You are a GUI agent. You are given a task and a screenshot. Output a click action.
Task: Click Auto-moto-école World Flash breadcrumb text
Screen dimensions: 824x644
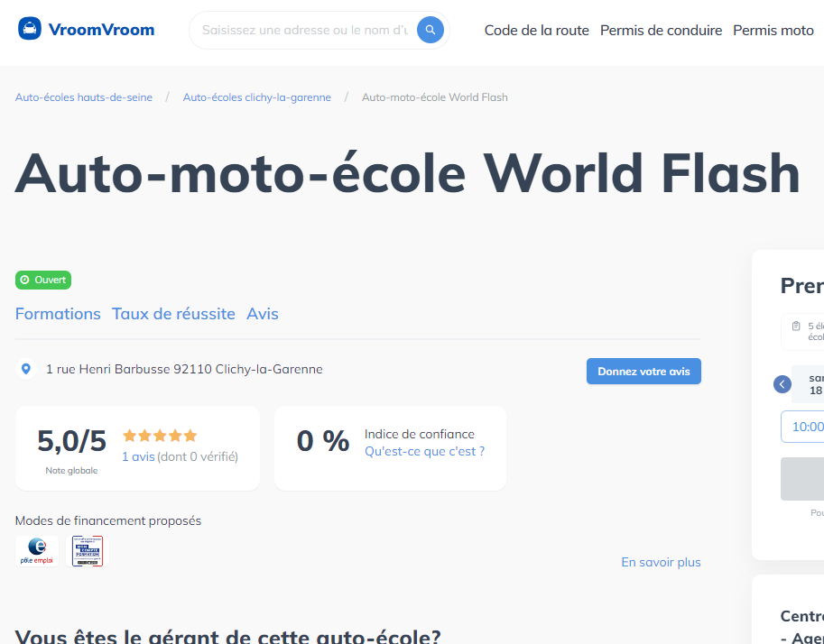(435, 97)
